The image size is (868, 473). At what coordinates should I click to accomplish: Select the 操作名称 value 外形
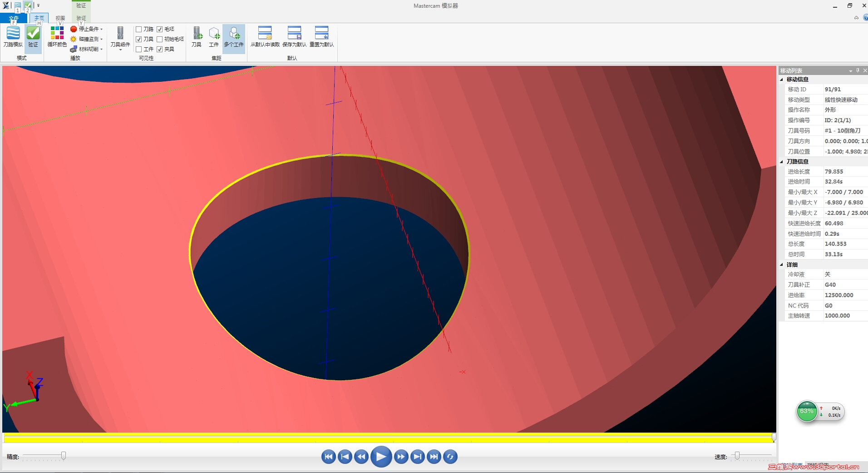(830, 110)
